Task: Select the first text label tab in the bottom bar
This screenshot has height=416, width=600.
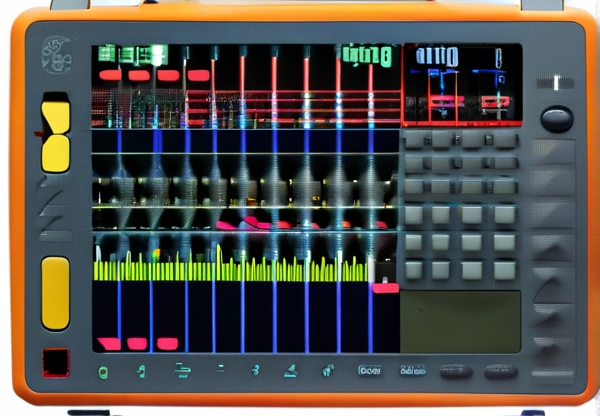Action: [370, 371]
